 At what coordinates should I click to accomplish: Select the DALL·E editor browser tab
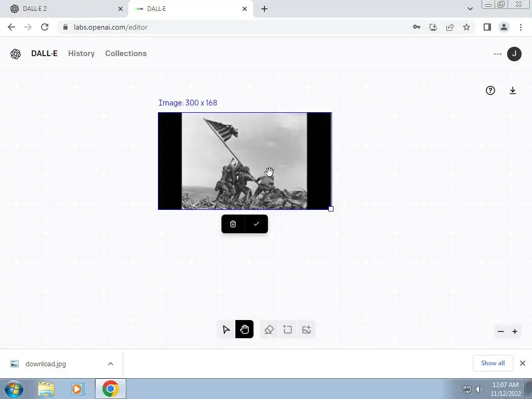click(x=190, y=9)
